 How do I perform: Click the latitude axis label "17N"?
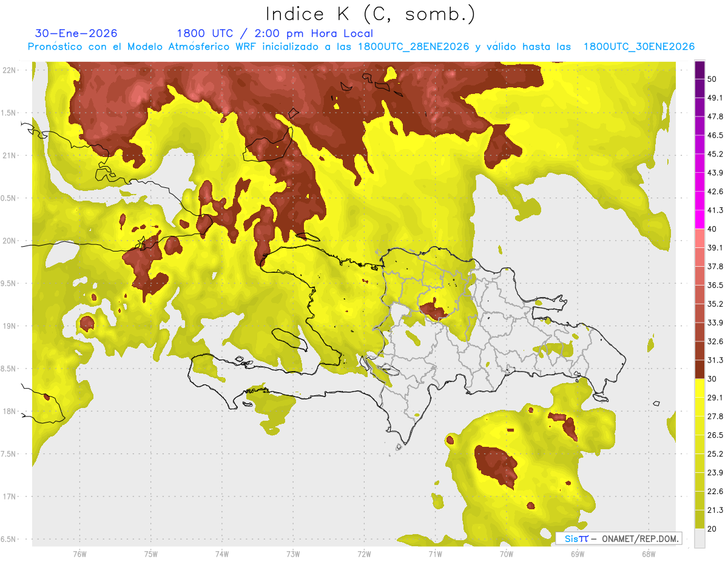pyautogui.click(x=10, y=497)
